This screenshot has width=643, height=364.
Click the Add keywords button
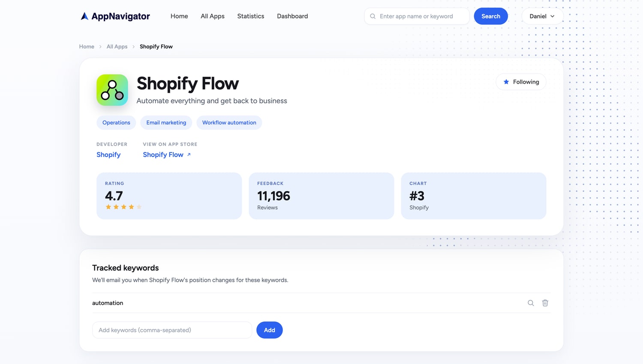tap(270, 330)
